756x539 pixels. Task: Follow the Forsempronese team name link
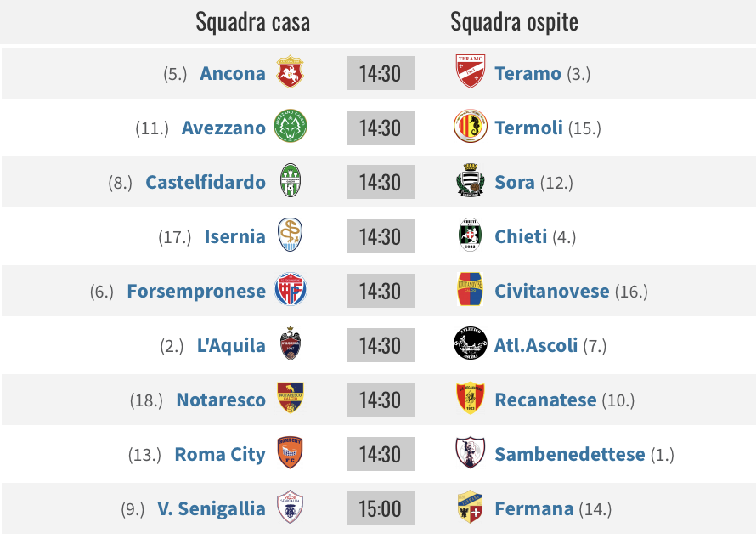196,292
